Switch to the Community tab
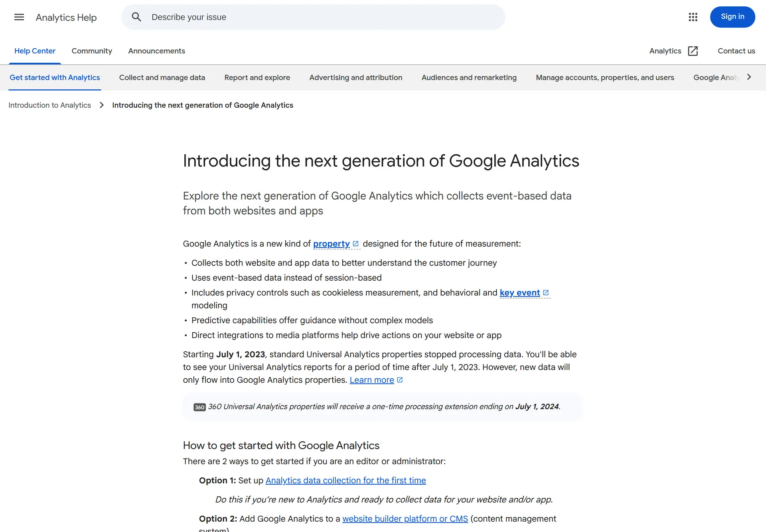766x532 pixels. tap(92, 51)
